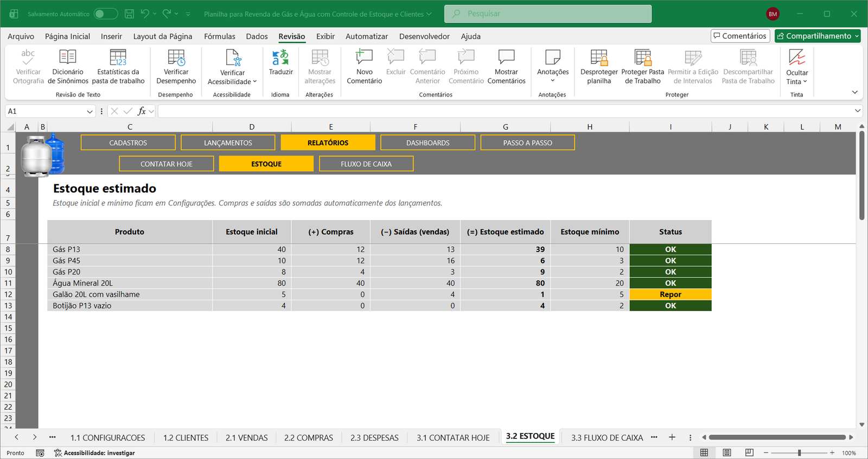Viewport: 868px width, 459px height.
Task: Switch to Page Break Preview view
Action: tap(749, 452)
